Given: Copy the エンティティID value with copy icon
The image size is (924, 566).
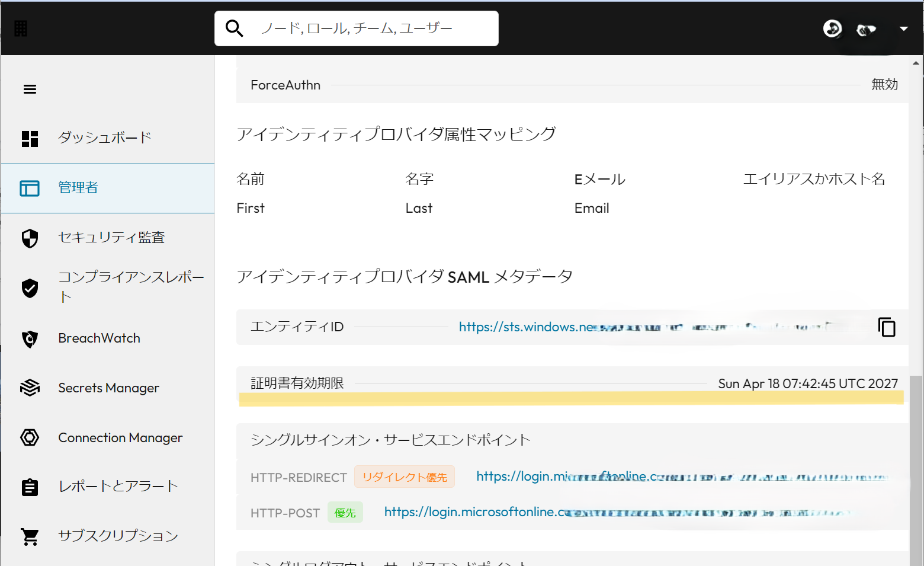Looking at the screenshot, I should (887, 327).
